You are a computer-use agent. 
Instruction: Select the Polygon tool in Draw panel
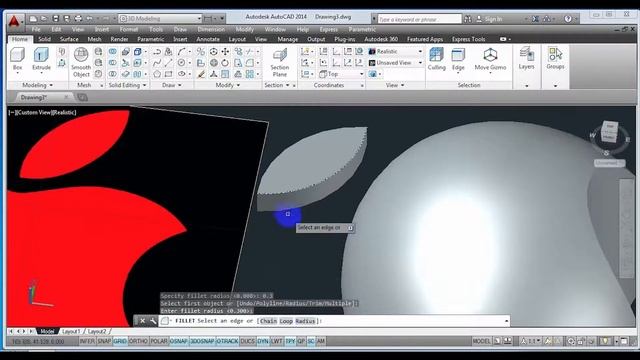point(157,74)
